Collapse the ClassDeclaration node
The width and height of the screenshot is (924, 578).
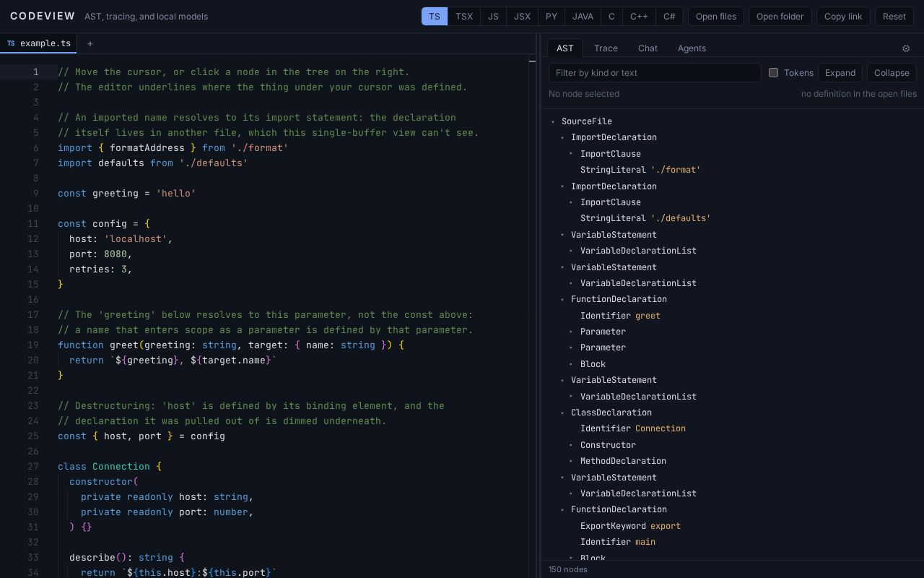click(x=562, y=413)
